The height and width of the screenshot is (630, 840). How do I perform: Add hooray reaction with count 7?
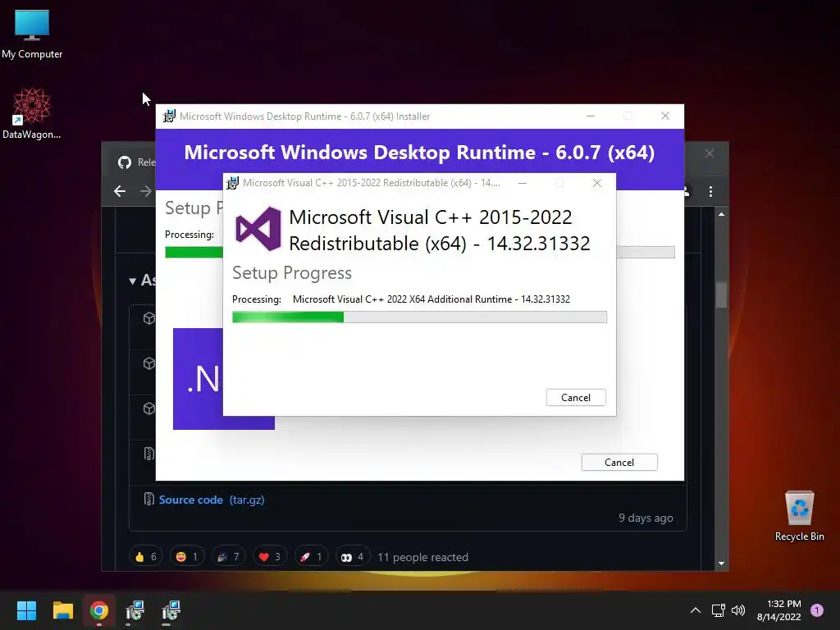click(x=228, y=557)
